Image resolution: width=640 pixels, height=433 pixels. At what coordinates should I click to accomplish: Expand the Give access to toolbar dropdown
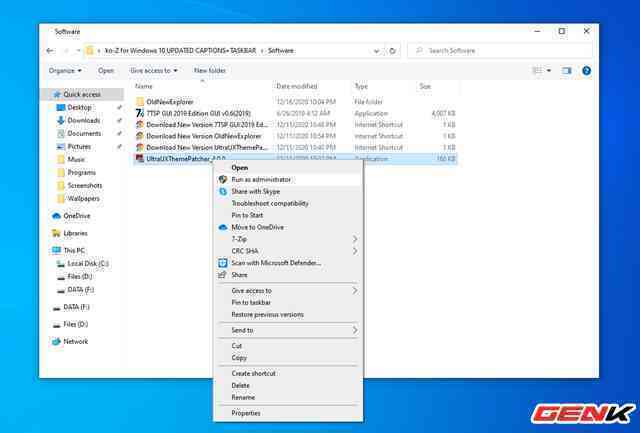[153, 71]
